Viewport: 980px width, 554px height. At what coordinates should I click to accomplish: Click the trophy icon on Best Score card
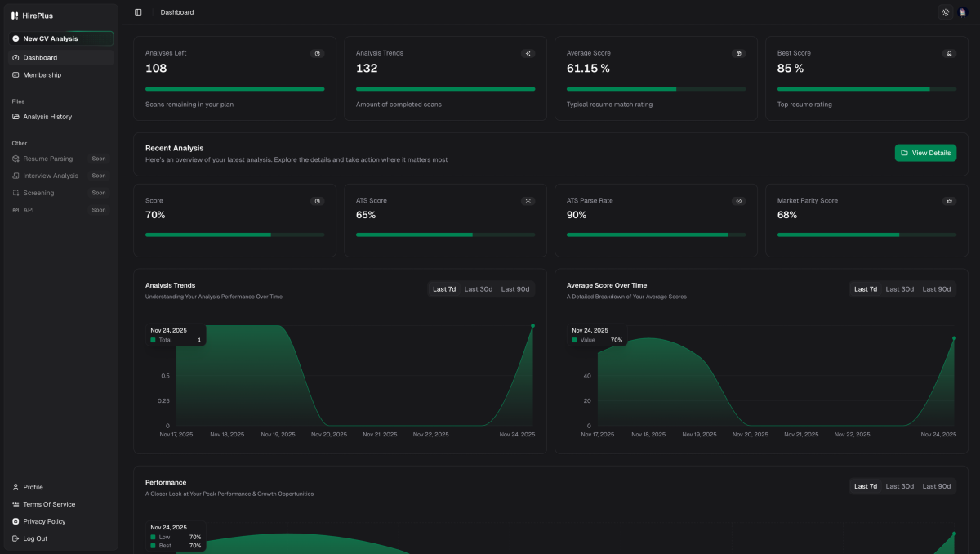point(949,53)
